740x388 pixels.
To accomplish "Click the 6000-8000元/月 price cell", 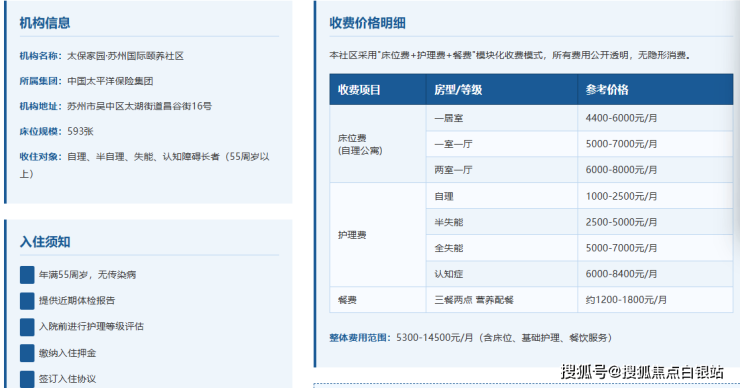I will tap(655, 170).
